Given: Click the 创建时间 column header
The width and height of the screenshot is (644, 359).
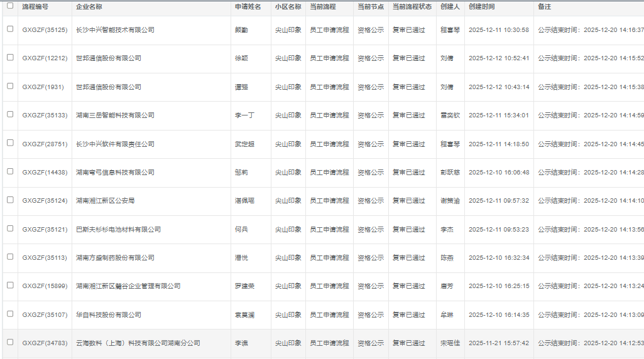Looking at the screenshot, I should (x=481, y=7).
